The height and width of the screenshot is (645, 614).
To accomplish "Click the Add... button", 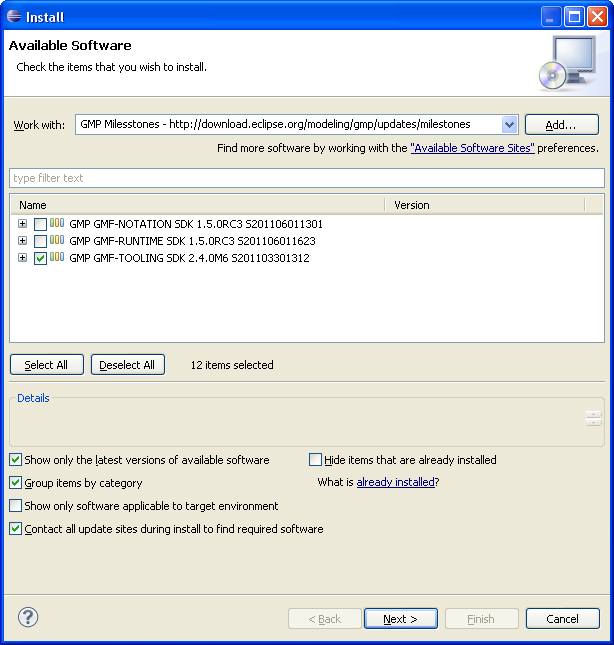I will coord(562,125).
